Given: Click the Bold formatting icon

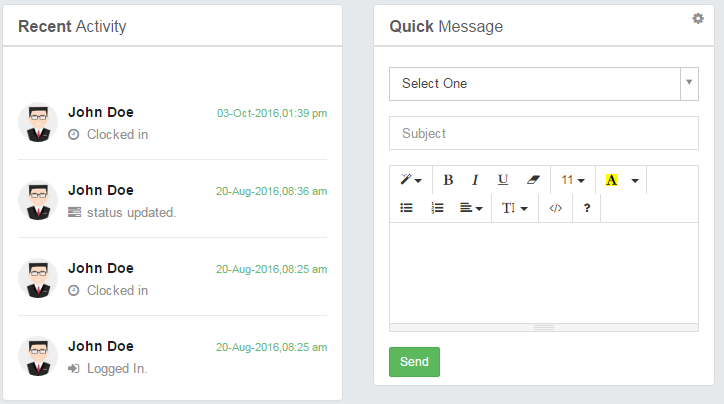Looking at the screenshot, I should [x=448, y=180].
